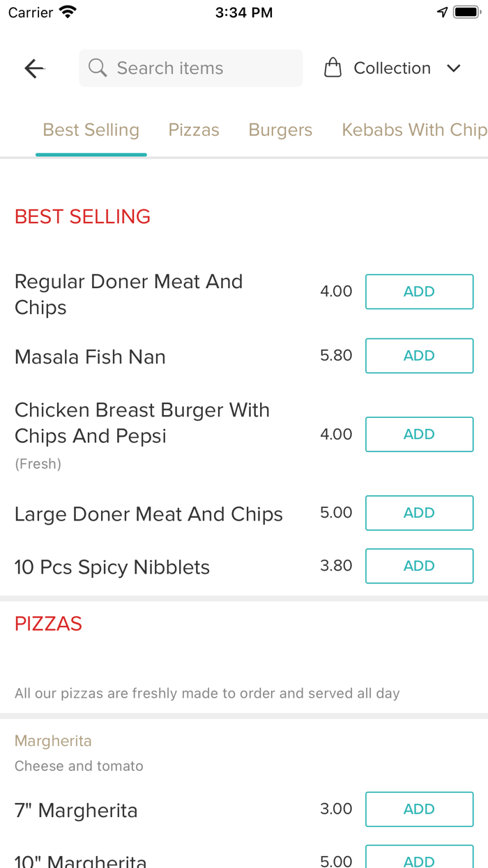Switch to the Pizzas tab

coord(194,130)
